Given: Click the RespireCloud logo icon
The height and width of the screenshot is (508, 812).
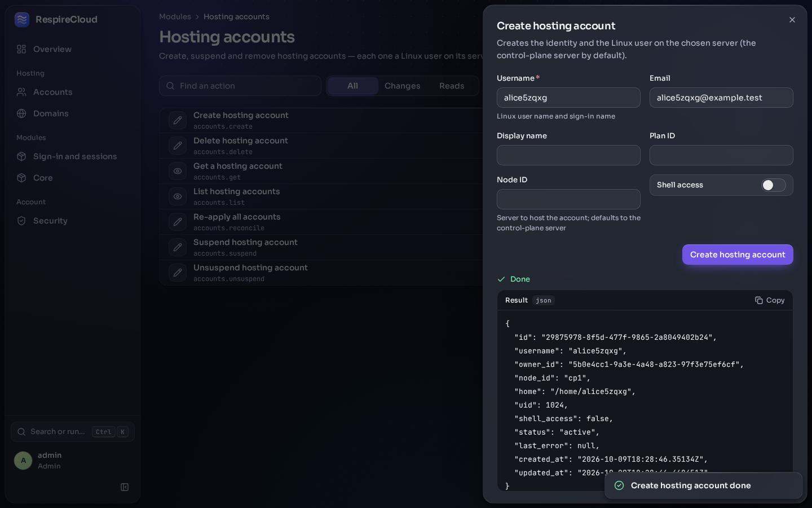Looking at the screenshot, I should (x=22, y=20).
